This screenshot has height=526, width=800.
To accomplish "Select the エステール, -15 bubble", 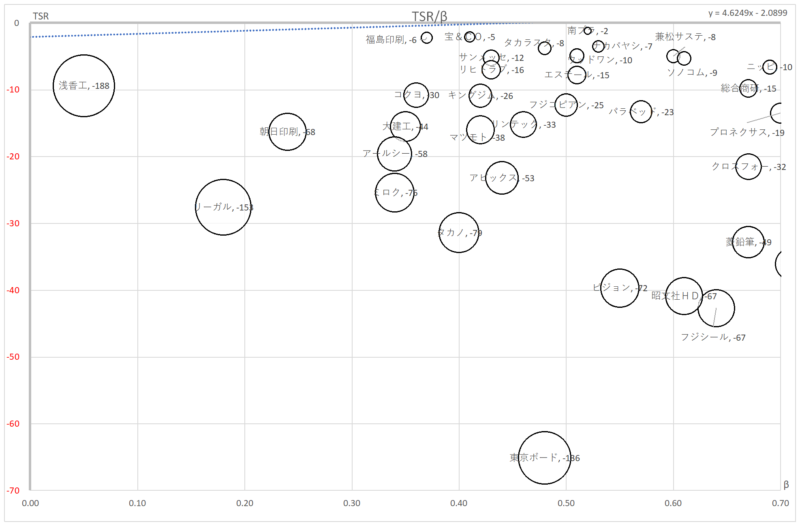I will pyautogui.click(x=577, y=75).
